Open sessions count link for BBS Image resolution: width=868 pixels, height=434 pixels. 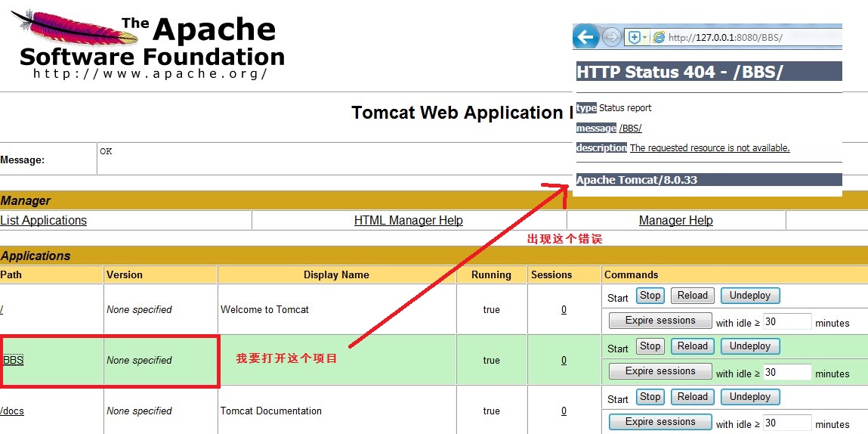[564, 360]
